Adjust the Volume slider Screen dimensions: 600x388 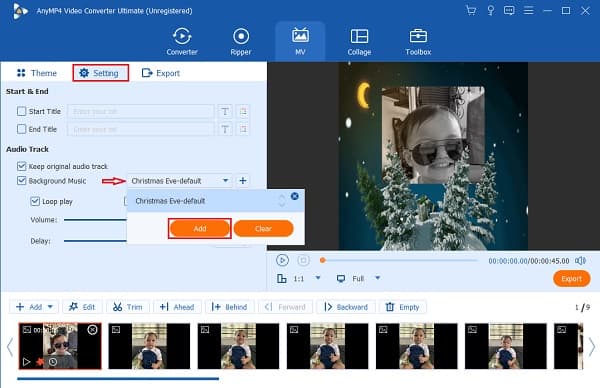tap(95, 220)
